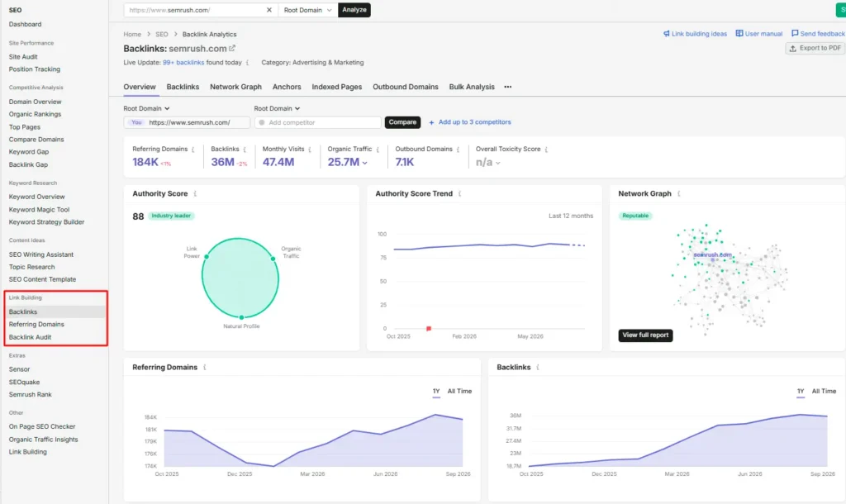Click info icon next to Backlinks metric

click(x=245, y=150)
